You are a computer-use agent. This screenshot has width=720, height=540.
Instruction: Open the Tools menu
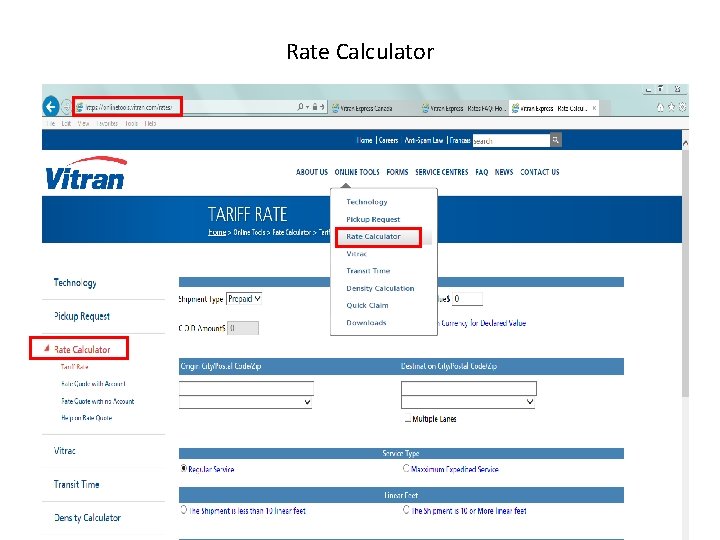coord(131,124)
